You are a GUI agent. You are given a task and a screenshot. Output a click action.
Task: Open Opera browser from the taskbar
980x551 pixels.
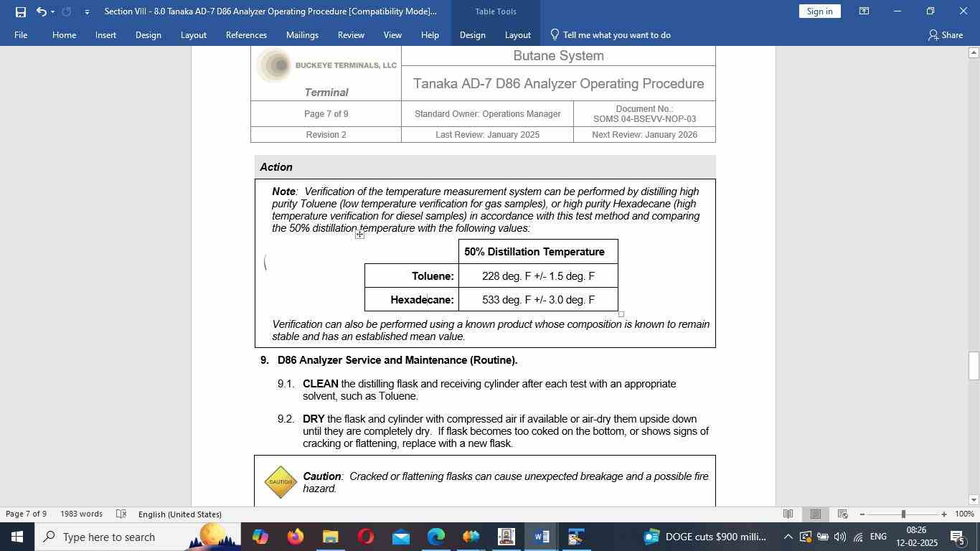[365, 537]
